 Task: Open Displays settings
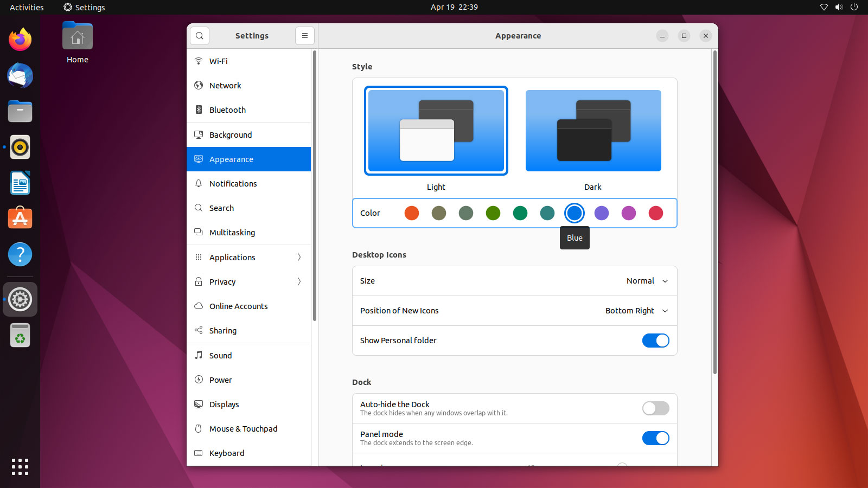pyautogui.click(x=224, y=404)
